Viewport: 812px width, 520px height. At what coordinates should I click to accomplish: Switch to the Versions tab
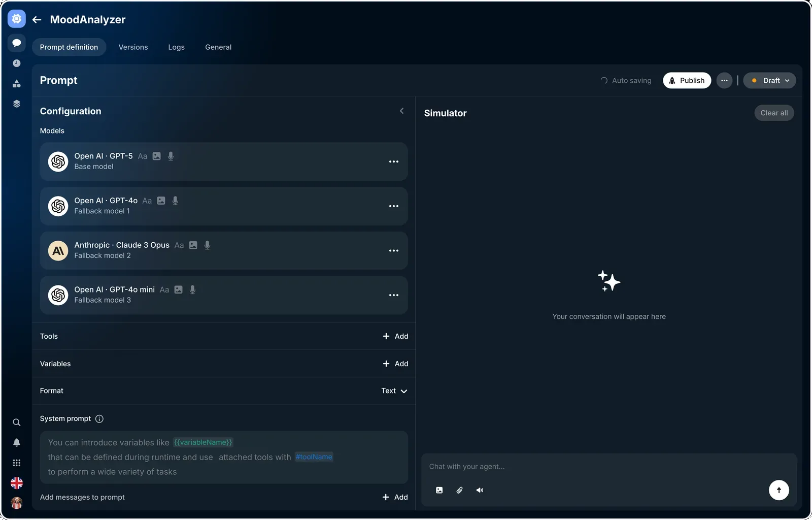(x=133, y=47)
